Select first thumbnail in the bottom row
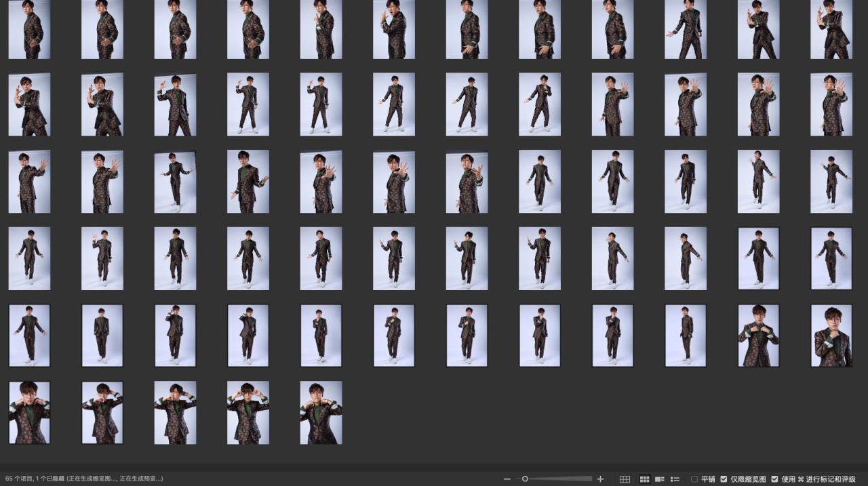This screenshot has width=868, height=486. [x=29, y=413]
